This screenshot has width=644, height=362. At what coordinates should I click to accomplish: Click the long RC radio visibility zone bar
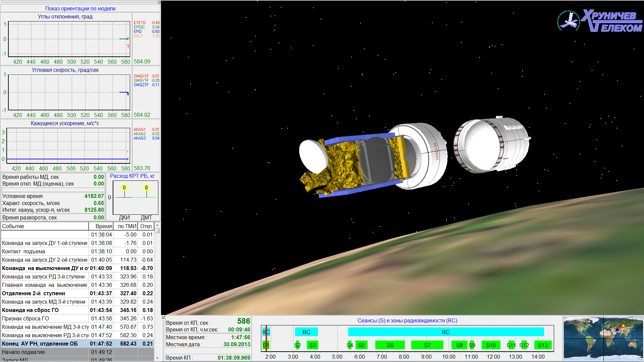[446, 332]
